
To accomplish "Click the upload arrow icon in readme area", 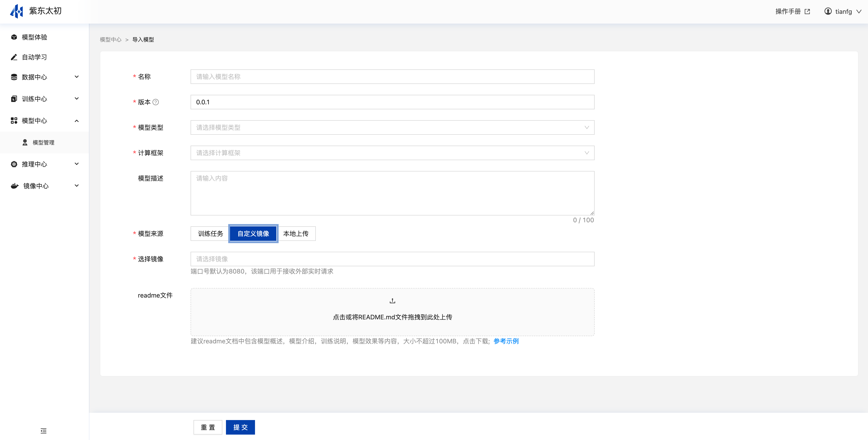I will point(392,301).
